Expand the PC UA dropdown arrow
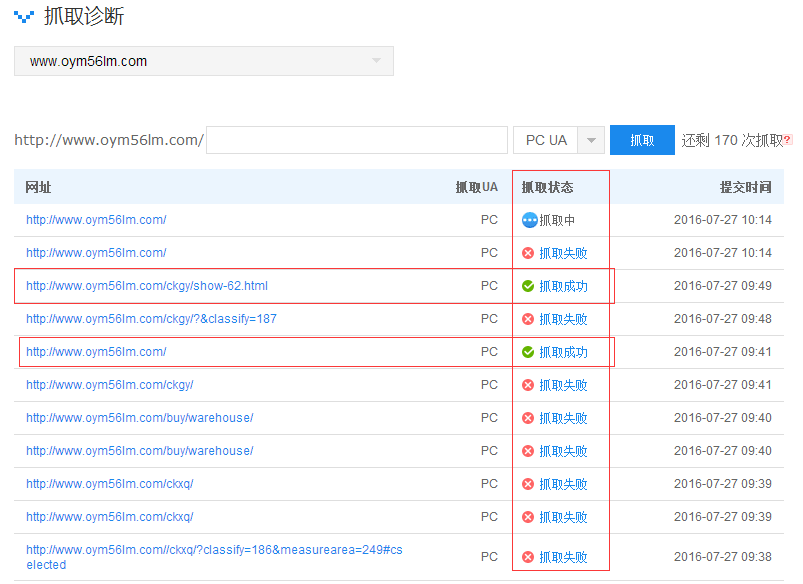The width and height of the screenshot is (803, 584). (592, 141)
